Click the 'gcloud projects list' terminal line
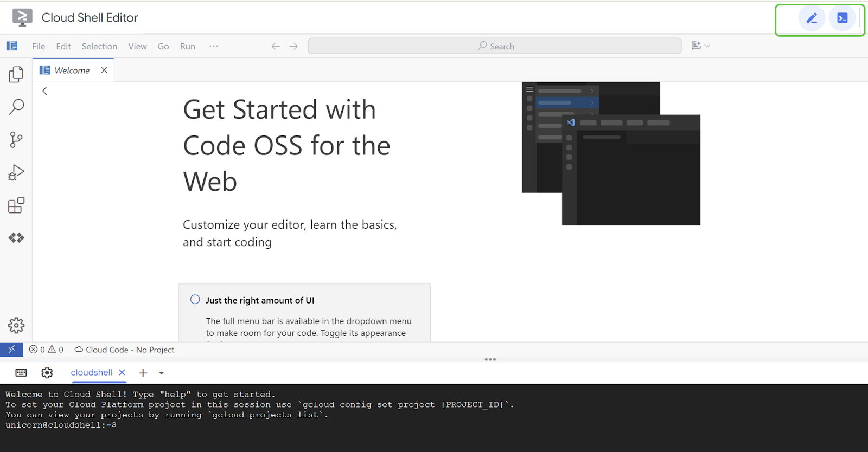This screenshot has height=452, width=868. pyautogui.click(x=167, y=415)
